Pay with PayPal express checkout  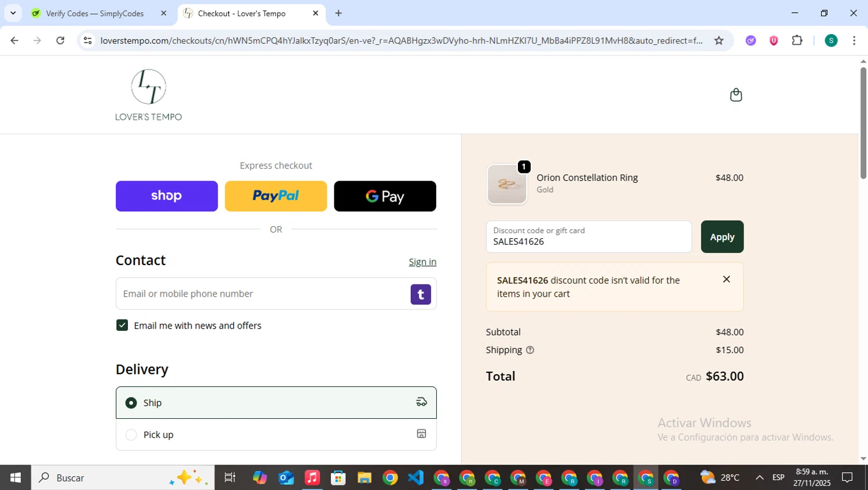[x=275, y=196]
